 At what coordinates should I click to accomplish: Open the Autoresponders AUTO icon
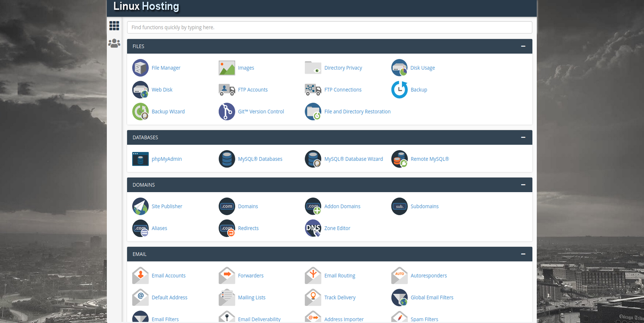(399, 276)
